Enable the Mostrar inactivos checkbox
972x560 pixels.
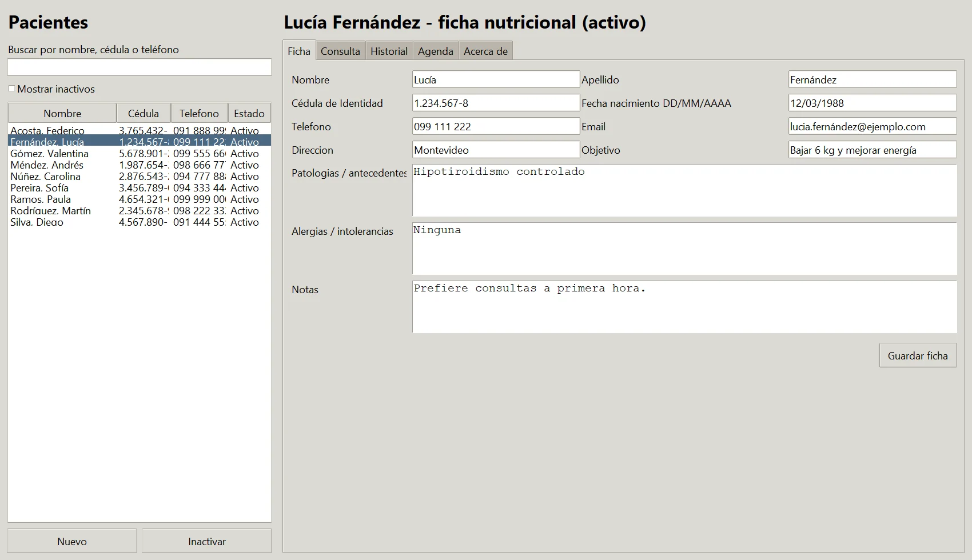tap(11, 89)
